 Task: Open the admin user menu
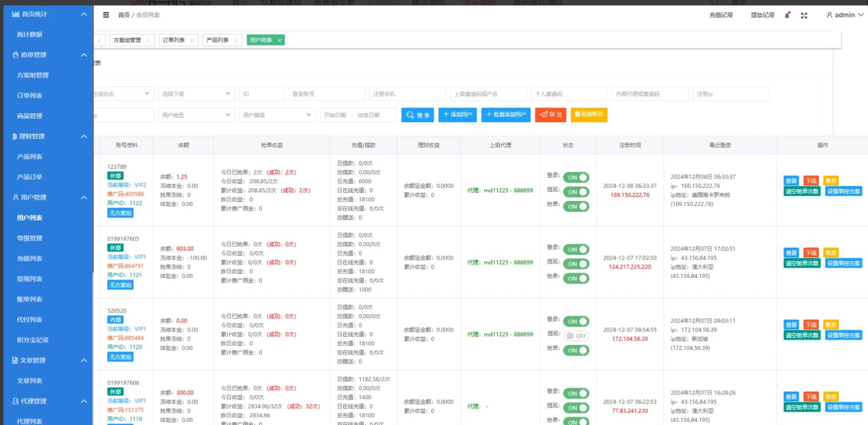[x=844, y=15]
